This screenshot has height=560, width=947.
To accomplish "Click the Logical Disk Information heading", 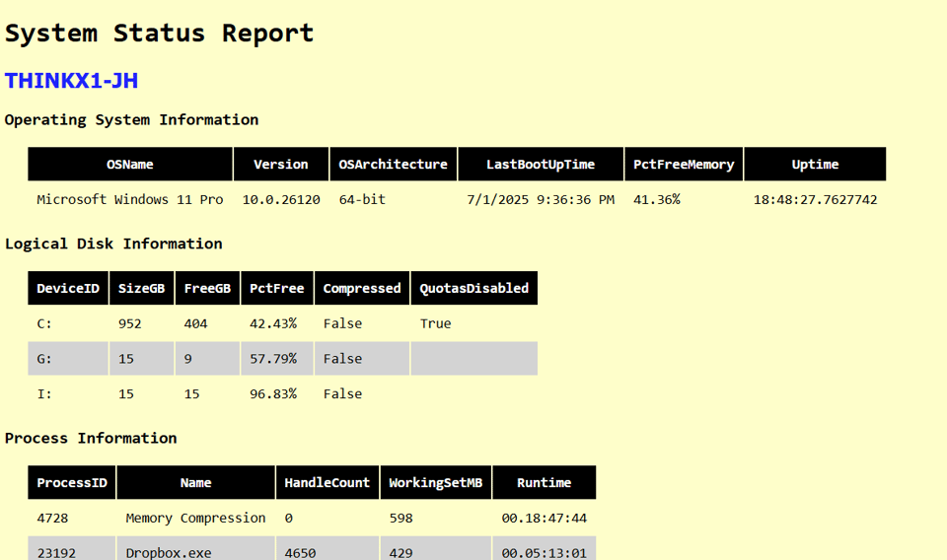I will [x=113, y=244].
